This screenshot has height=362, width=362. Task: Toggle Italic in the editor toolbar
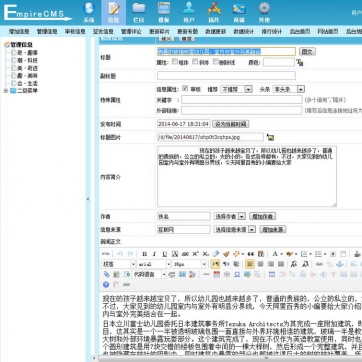(154, 254)
